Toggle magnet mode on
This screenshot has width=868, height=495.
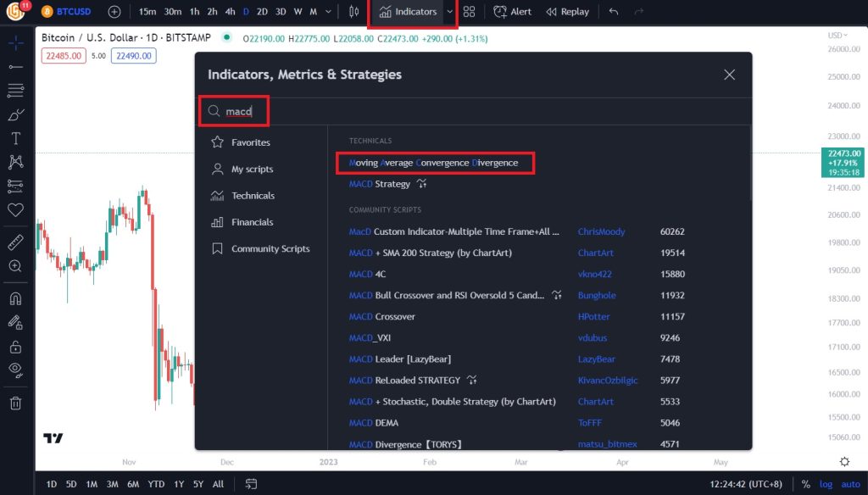pyautogui.click(x=15, y=299)
